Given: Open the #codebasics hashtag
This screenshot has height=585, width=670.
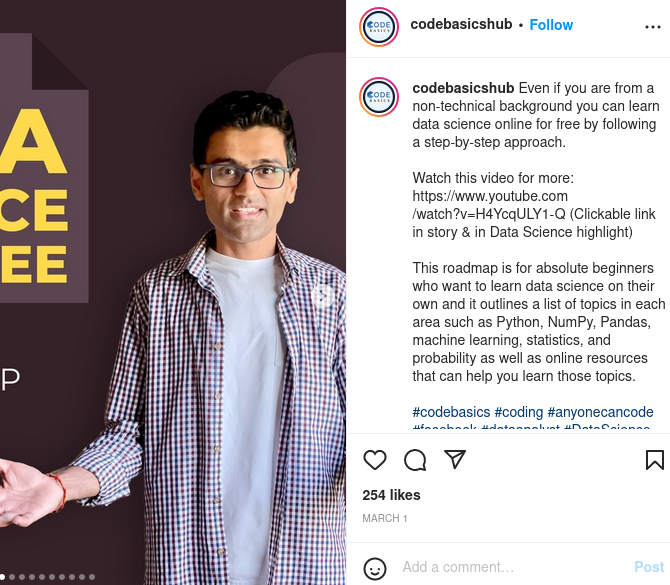Looking at the screenshot, I should click(x=451, y=412).
